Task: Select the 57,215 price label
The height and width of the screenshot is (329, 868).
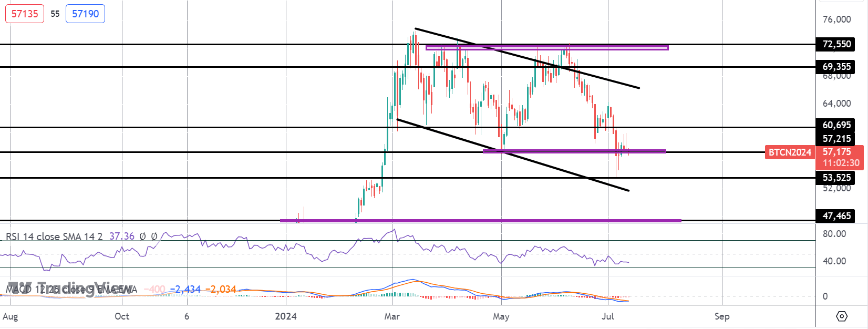Action: (x=836, y=139)
